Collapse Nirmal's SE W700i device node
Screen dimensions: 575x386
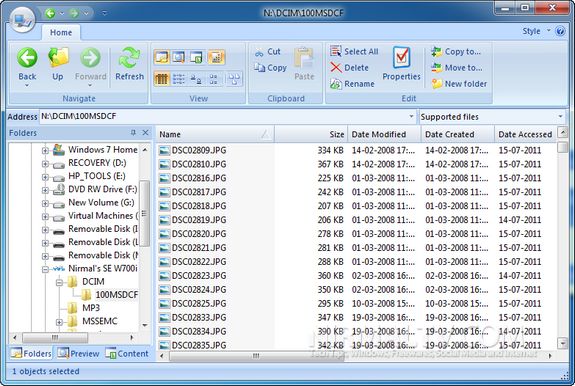(x=45, y=269)
